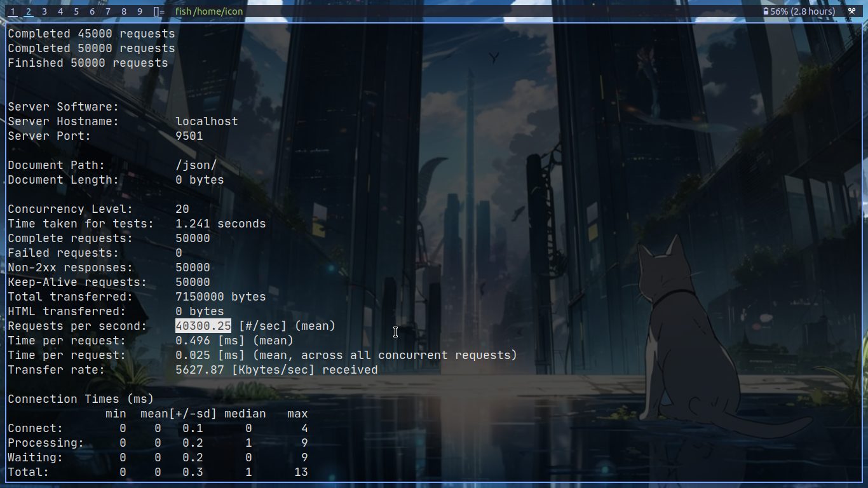The image size is (868, 488).
Task: Activate workspace 8
Action: (124, 11)
